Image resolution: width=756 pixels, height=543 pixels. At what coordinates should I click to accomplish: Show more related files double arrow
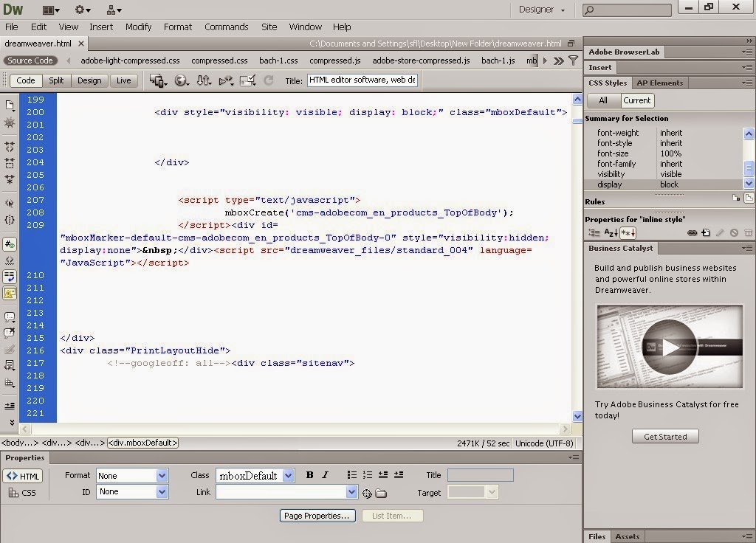pyautogui.click(x=559, y=60)
